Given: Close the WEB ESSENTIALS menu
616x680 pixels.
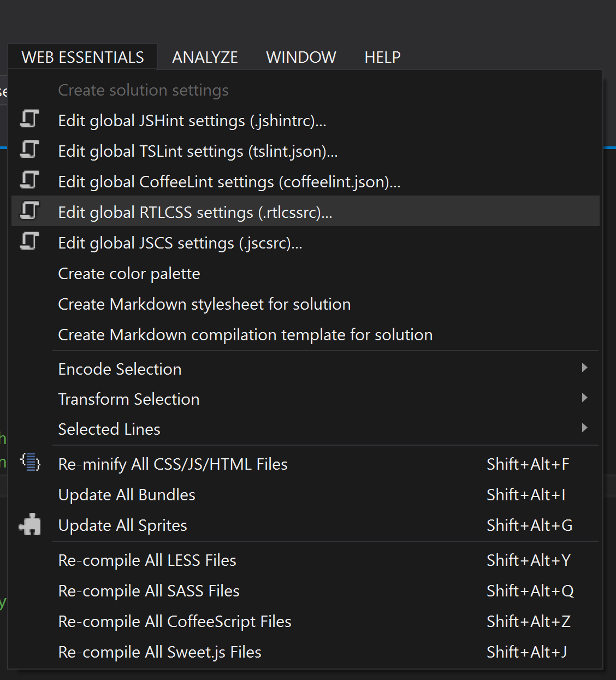Looking at the screenshot, I should pos(82,57).
